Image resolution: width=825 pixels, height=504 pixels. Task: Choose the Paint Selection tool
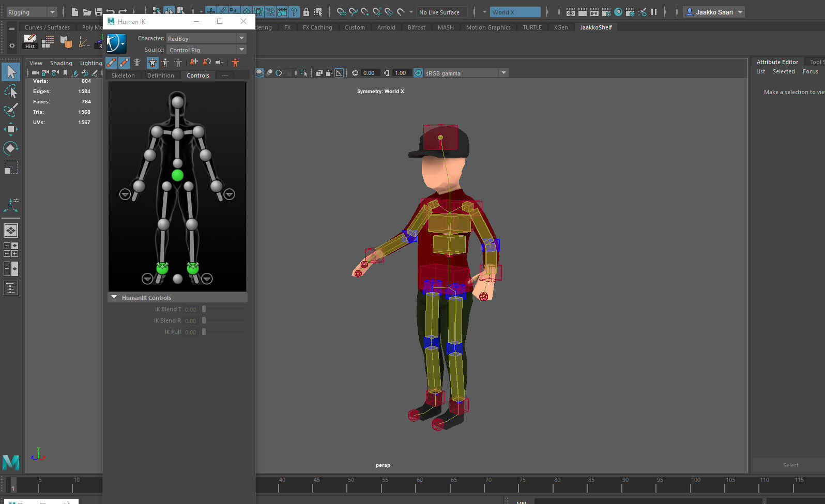tap(11, 110)
